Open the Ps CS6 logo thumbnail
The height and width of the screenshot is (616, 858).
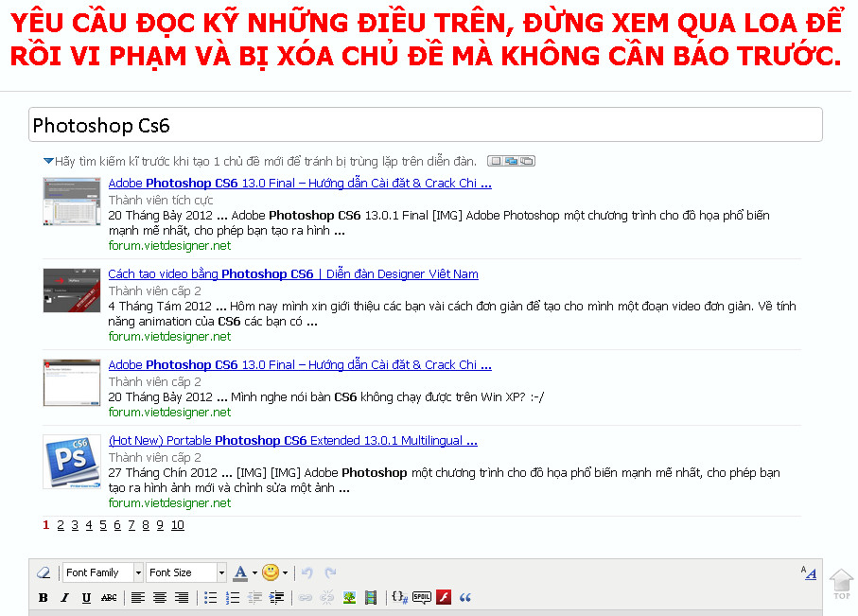pos(72,462)
